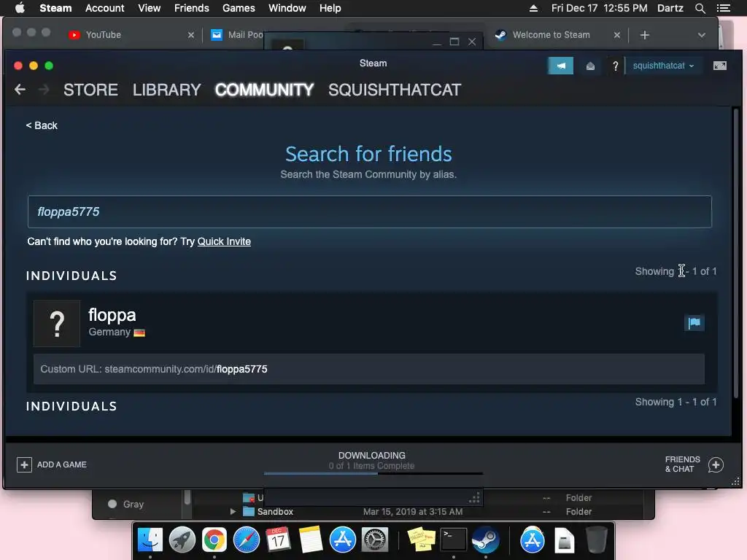
Task: Open Google Chrome from the Dock
Action: pos(214,540)
